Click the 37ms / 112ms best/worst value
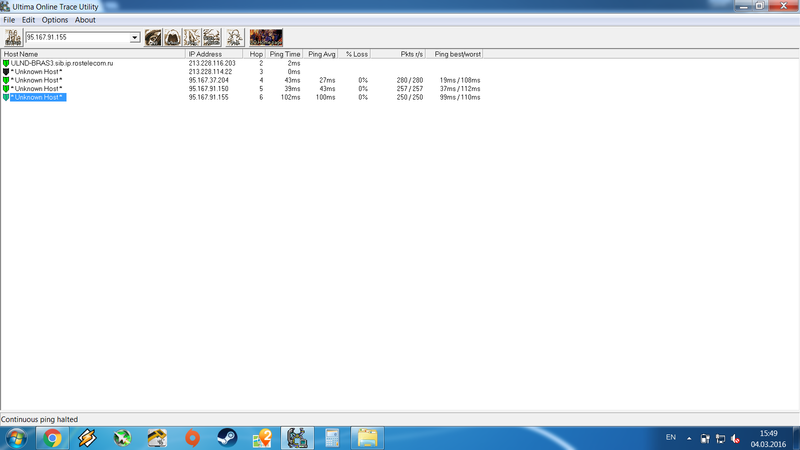Screen dimensions: 800x450 (x=460, y=89)
